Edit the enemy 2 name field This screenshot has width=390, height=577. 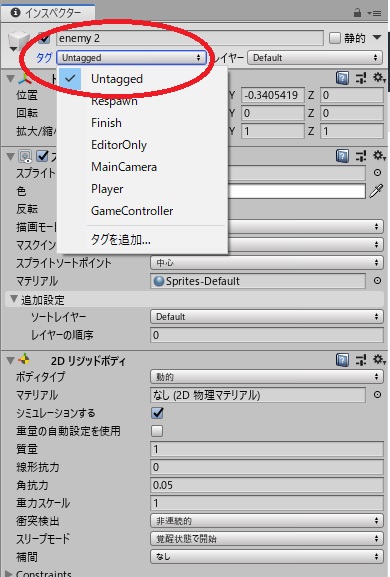[x=190, y=38]
